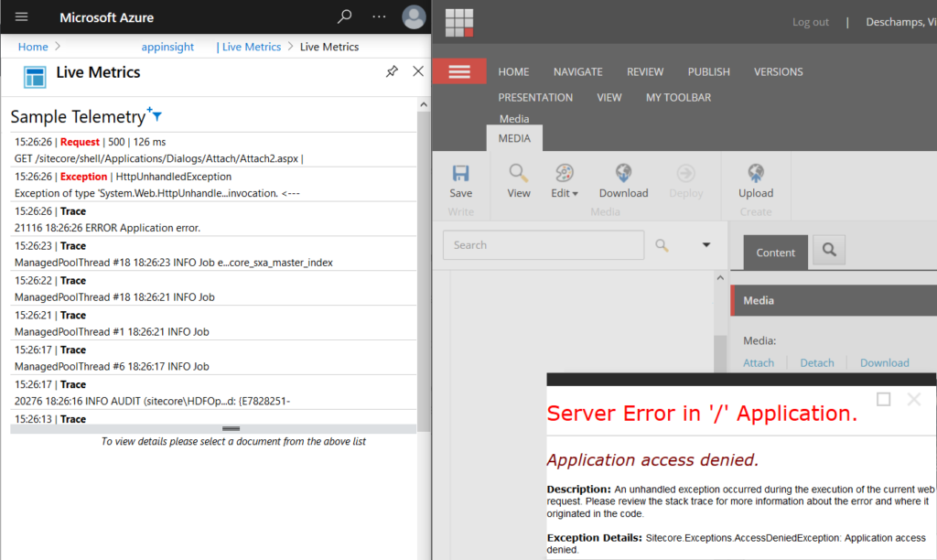Select the Content editor tab
Screen dimensions: 937x560
point(776,253)
